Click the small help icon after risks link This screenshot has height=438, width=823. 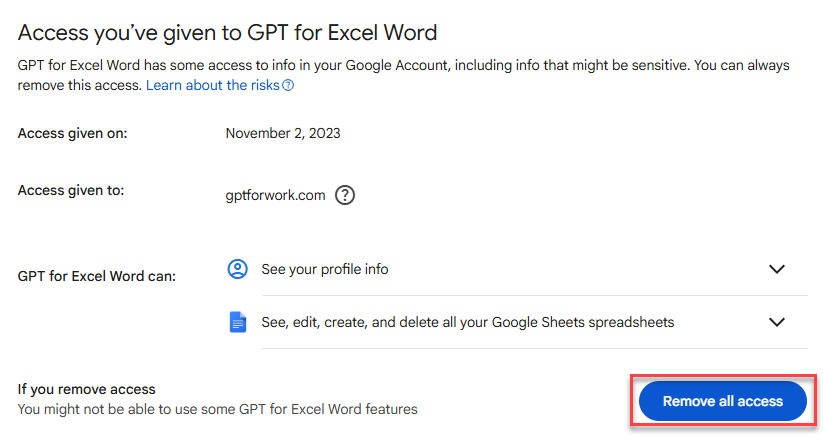tap(288, 85)
